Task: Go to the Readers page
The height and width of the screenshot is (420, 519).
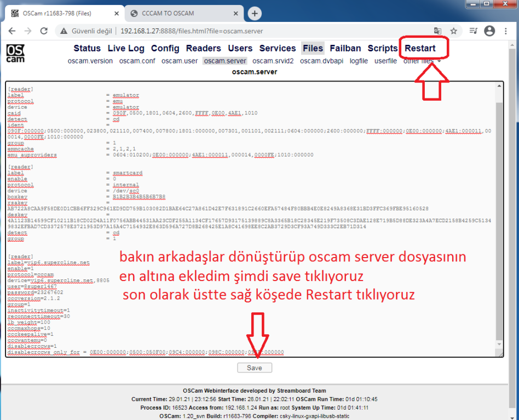Action: [x=204, y=48]
